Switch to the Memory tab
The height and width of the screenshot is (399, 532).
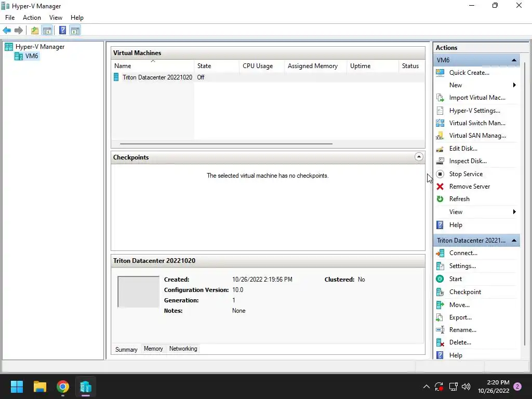click(x=153, y=349)
